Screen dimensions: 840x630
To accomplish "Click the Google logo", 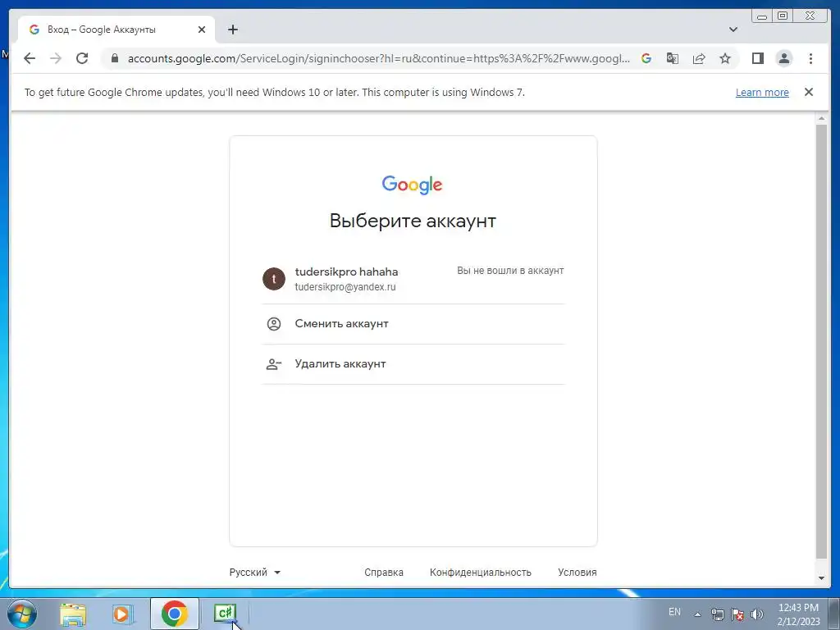I will pyautogui.click(x=412, y=185).
